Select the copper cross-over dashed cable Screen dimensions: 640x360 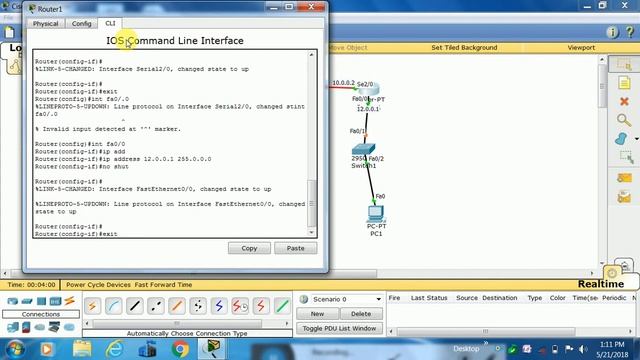156,306
